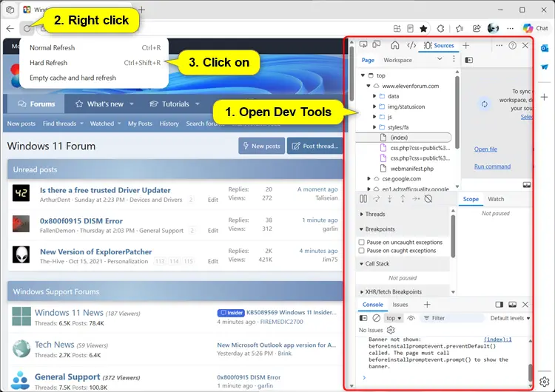Open the Tutorials forum nav item
555x392 pixels.
click(x=174, y=104)
